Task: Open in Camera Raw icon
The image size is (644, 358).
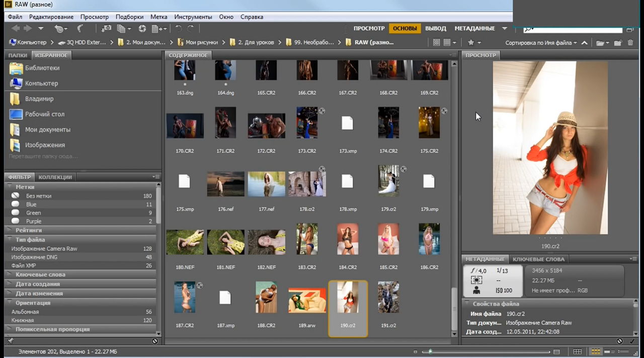Action: tap(142, 29)
